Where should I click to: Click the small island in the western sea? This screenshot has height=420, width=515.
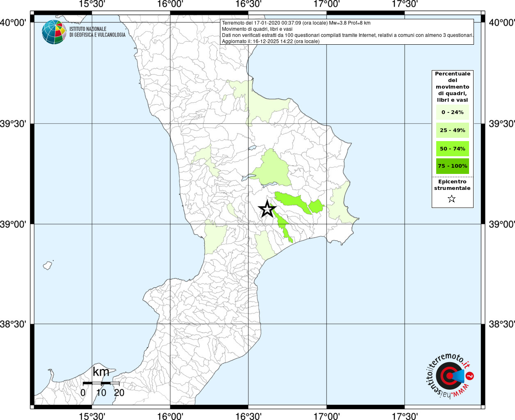pos(48,265)
